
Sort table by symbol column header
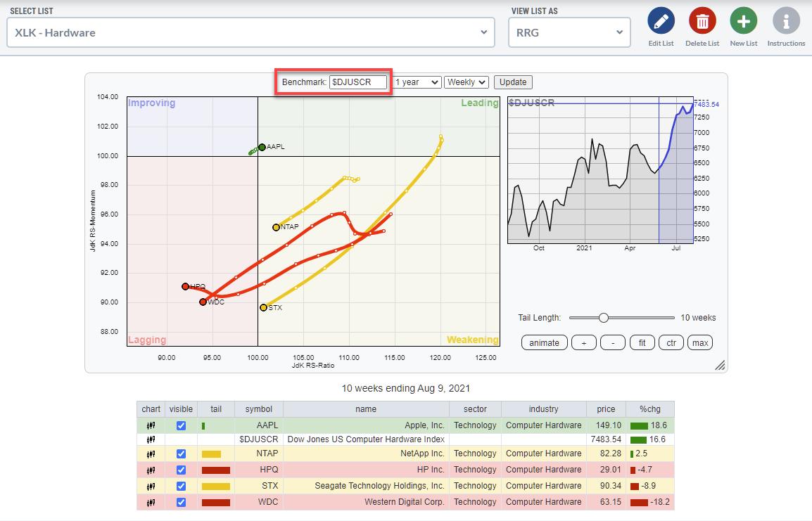tap(258, 409)
